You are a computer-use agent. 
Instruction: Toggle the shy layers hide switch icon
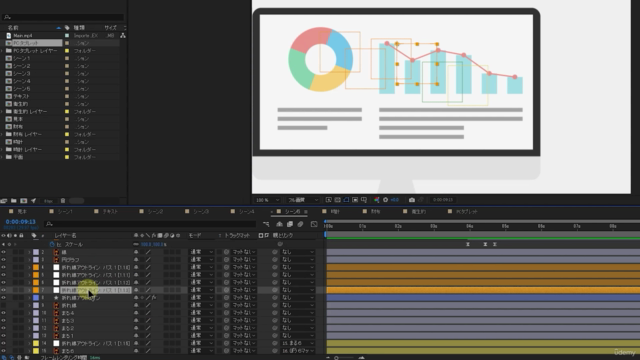[x=280, y=224]
